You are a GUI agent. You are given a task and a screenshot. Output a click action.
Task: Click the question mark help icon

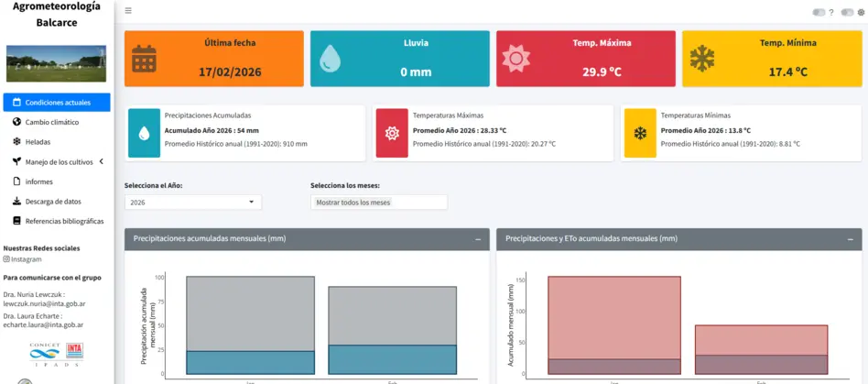[830, 12]
